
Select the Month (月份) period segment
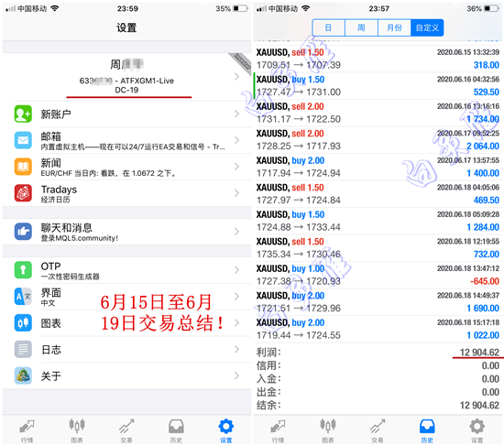(394, 27)
